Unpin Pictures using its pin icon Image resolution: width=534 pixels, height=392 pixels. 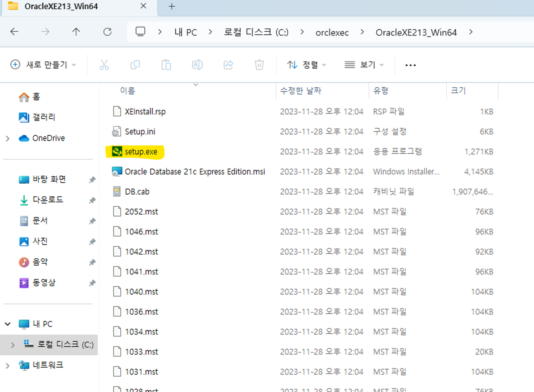pyautogui.click(x=92, y=242)
